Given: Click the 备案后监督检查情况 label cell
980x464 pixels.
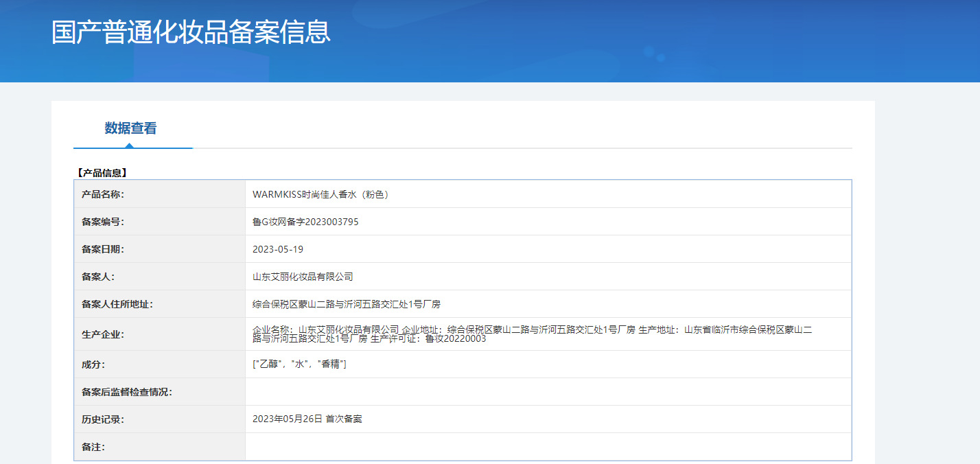Looking at the screenshot, I should coord(160,392).
